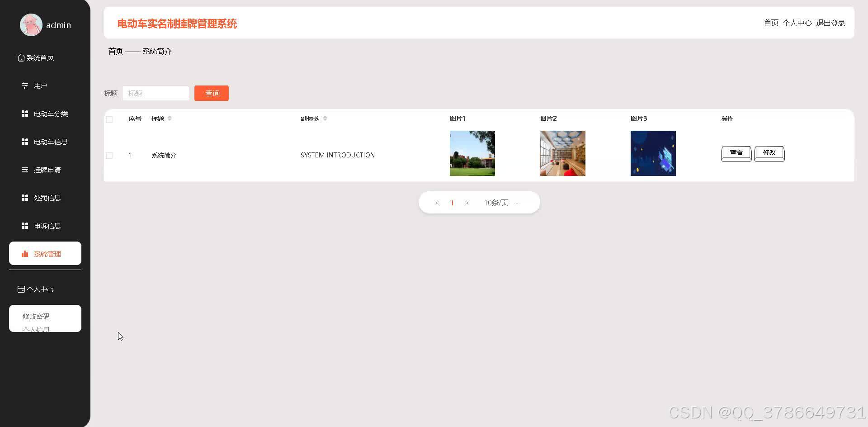Click the 电动车分类 grid icon

(x=25, y=114)
